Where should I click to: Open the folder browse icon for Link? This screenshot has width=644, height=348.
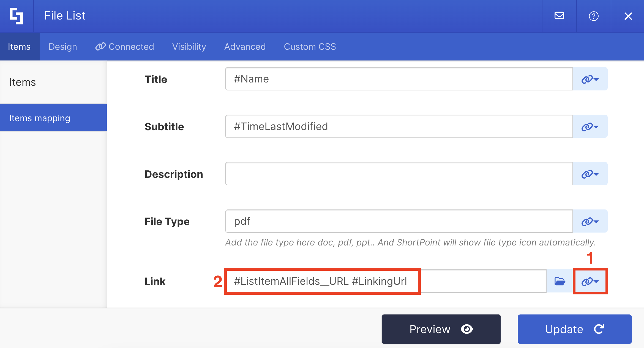tap(560, 281)
